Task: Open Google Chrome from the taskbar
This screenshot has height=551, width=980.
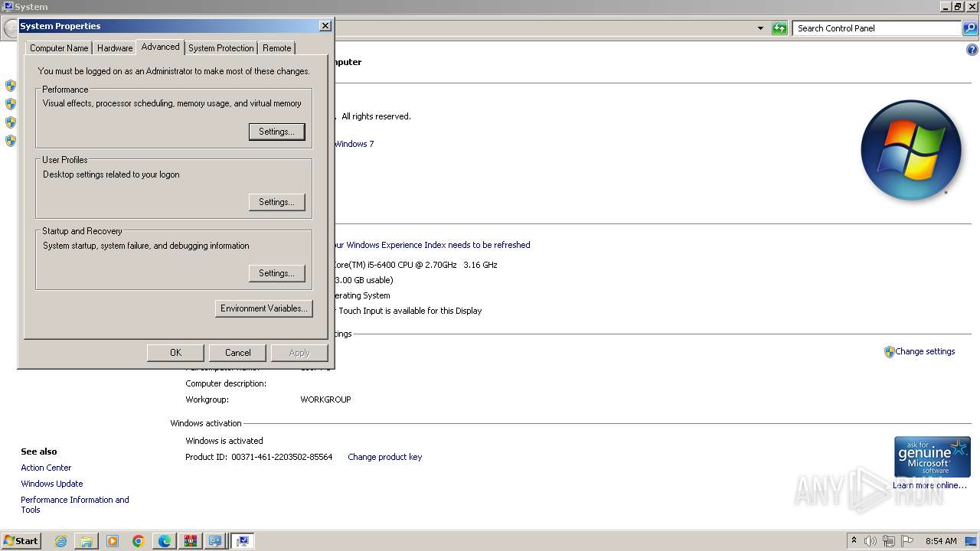Action: coord(139,541)
